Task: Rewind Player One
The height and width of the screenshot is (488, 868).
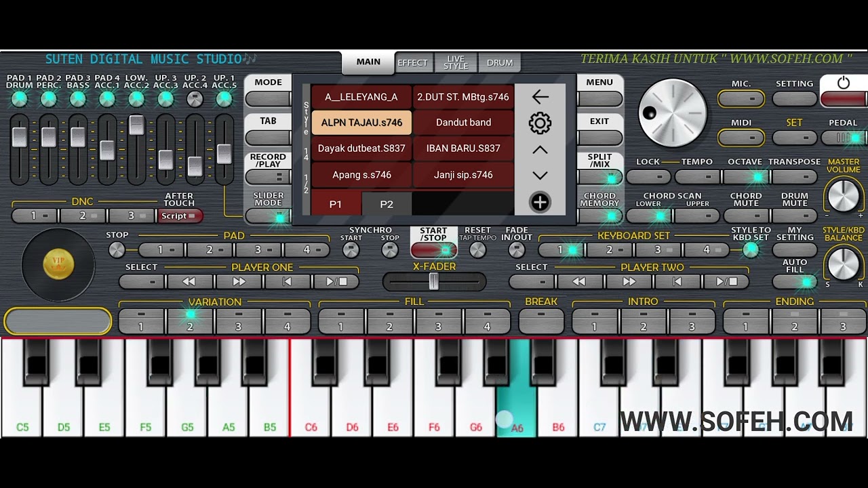Action: pos(190,281)
